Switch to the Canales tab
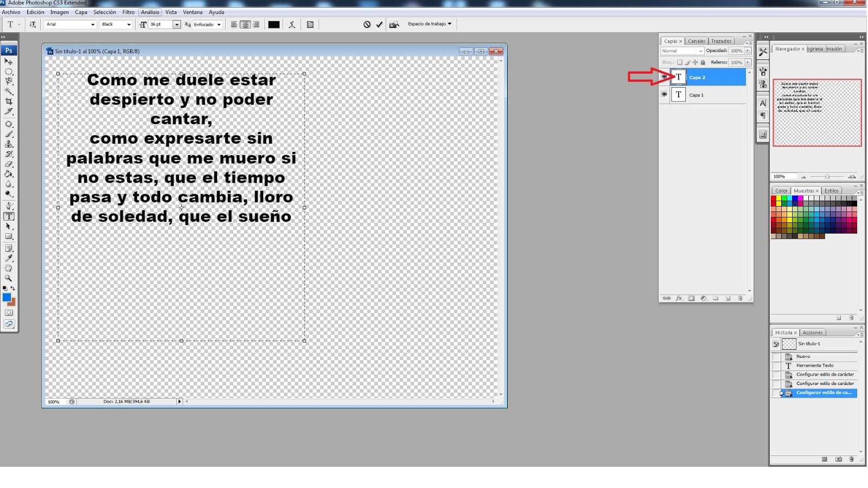Image resolution: width=868 pixels, height=488 pixels. 696,41
